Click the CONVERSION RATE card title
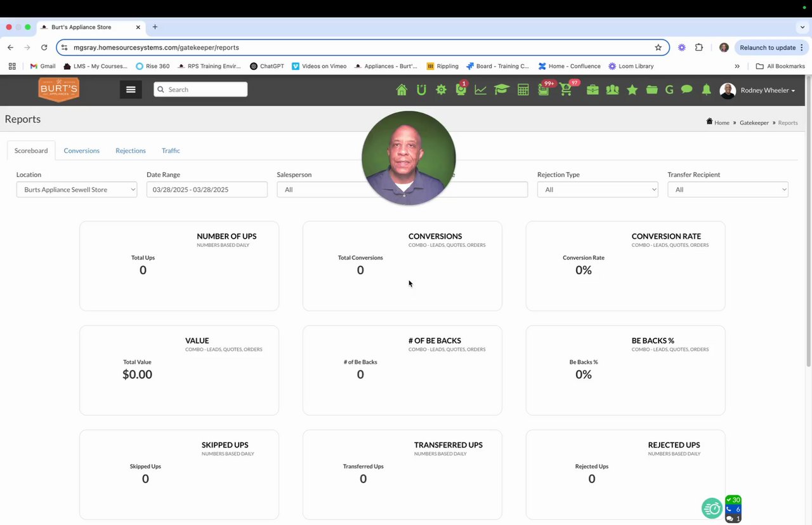 point(666,236)
